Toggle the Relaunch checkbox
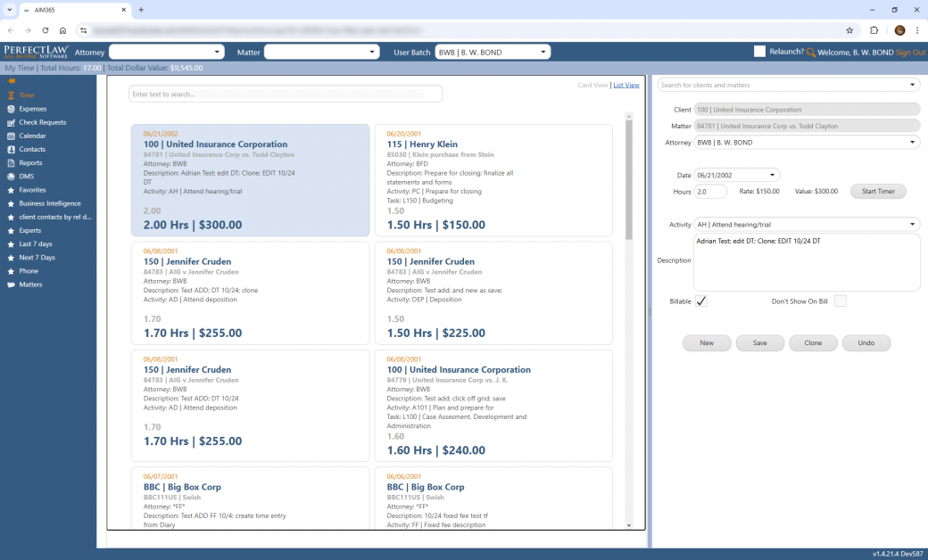Screen dimensions: 928x560 coord(759,52)
